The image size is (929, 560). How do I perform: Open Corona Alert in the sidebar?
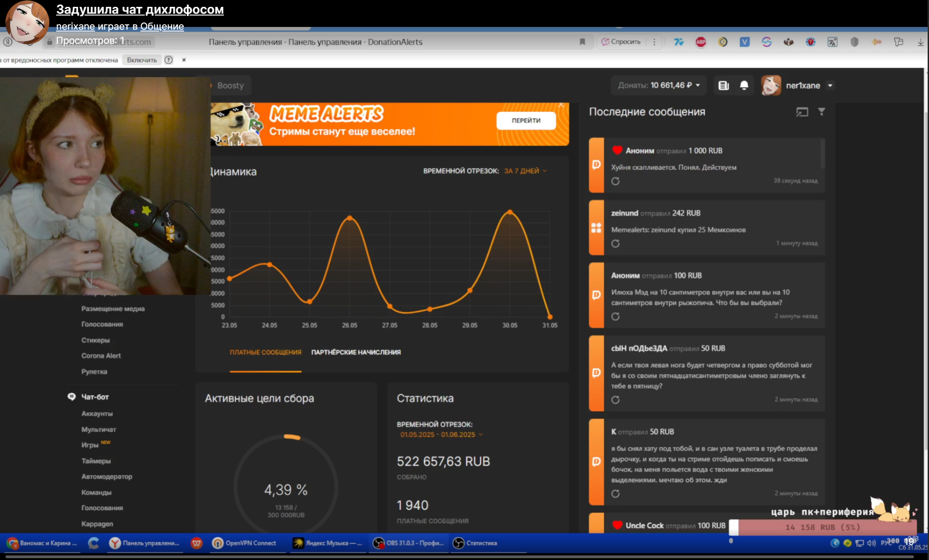coord(101,356)
